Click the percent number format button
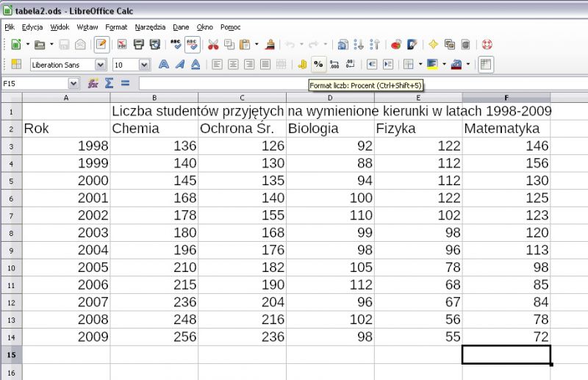This screenshot has height=380, width=588. [318, 65]
